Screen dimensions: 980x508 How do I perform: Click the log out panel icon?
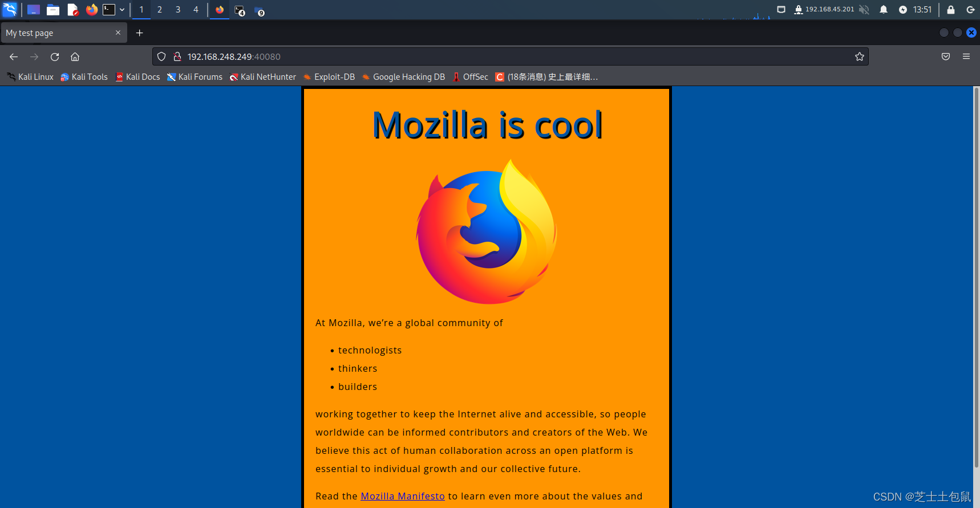coord(970,10)
